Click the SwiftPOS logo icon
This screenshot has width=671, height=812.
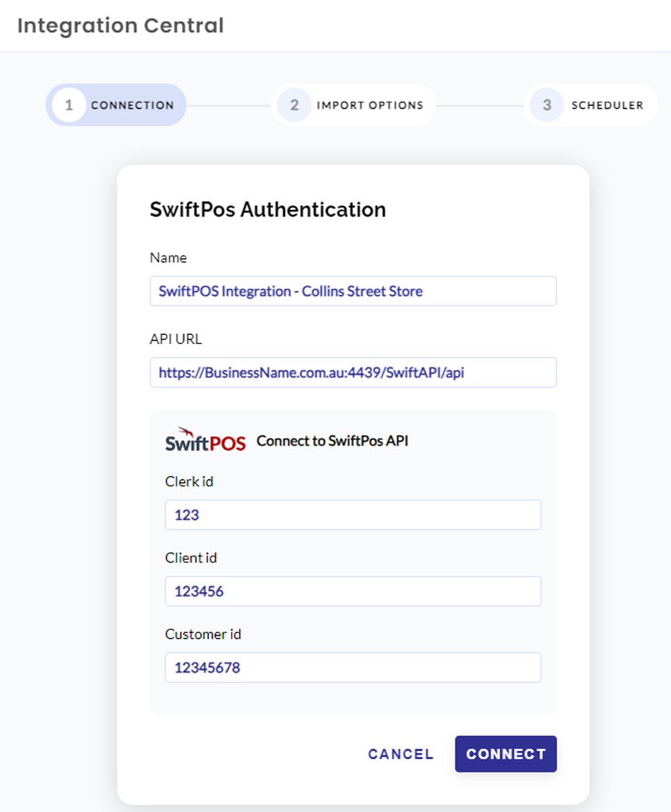coord(206,440)
